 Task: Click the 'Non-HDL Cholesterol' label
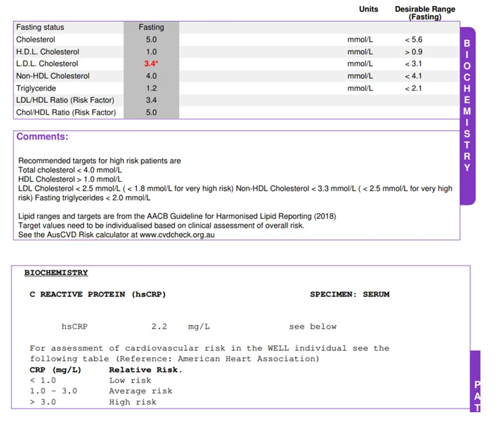point(53,76)
